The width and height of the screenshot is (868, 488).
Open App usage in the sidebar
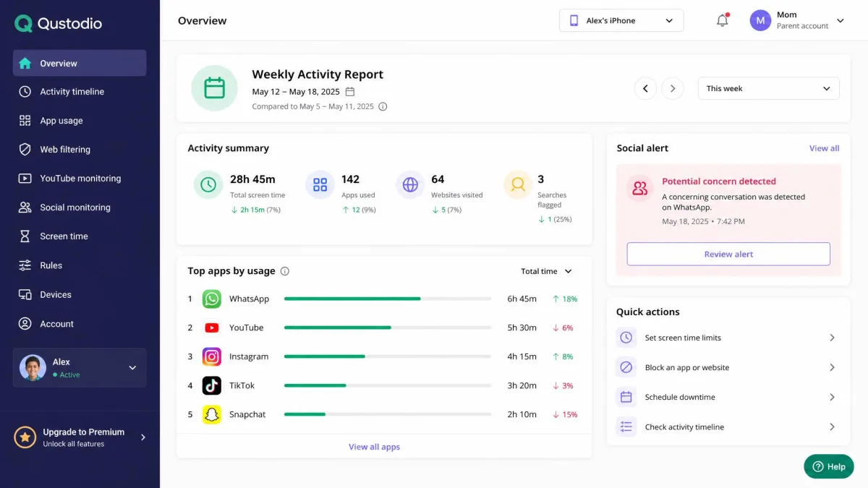point(80,121)
